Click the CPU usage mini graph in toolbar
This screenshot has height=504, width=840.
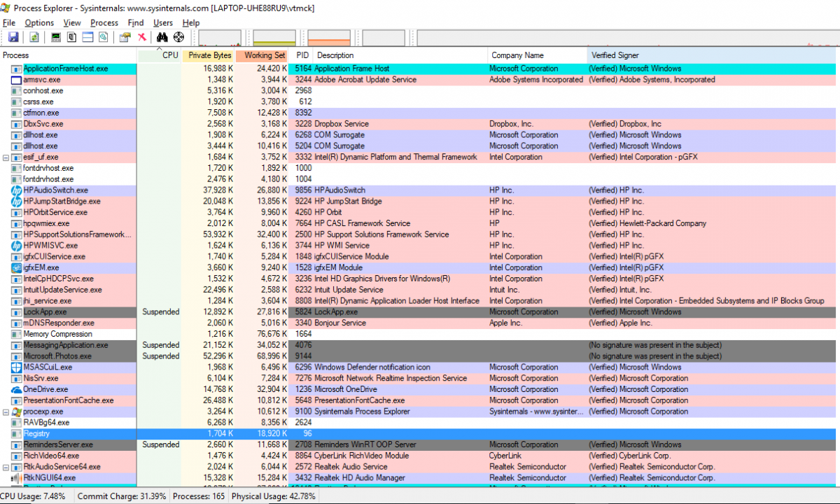point(220,38)
